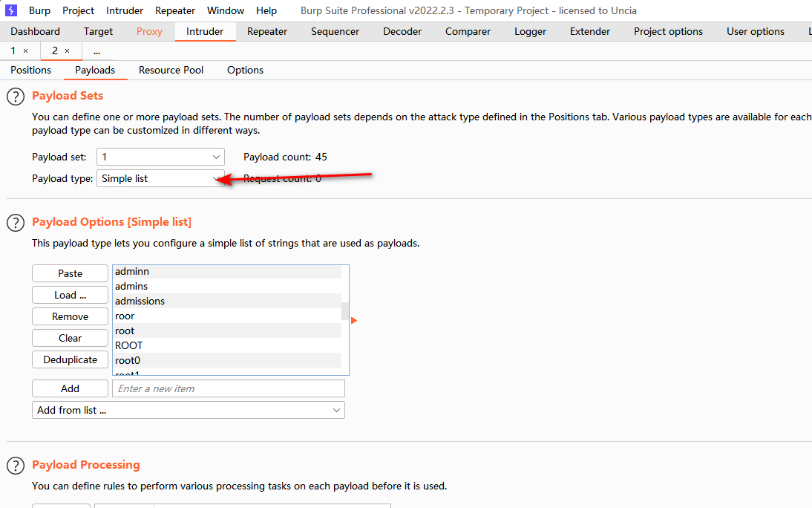Close Intruder attack tab 1
This screenshot has height=508, width=812.
coord(25,51)
